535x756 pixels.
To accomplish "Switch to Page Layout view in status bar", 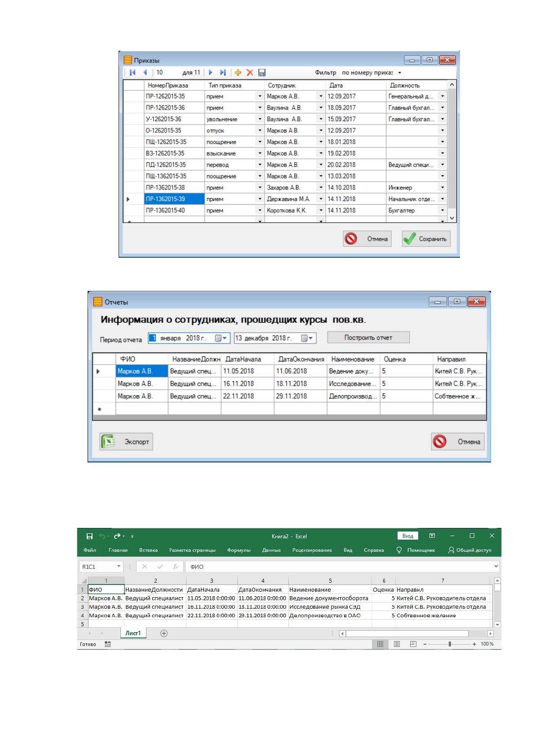I will (397, 644).
